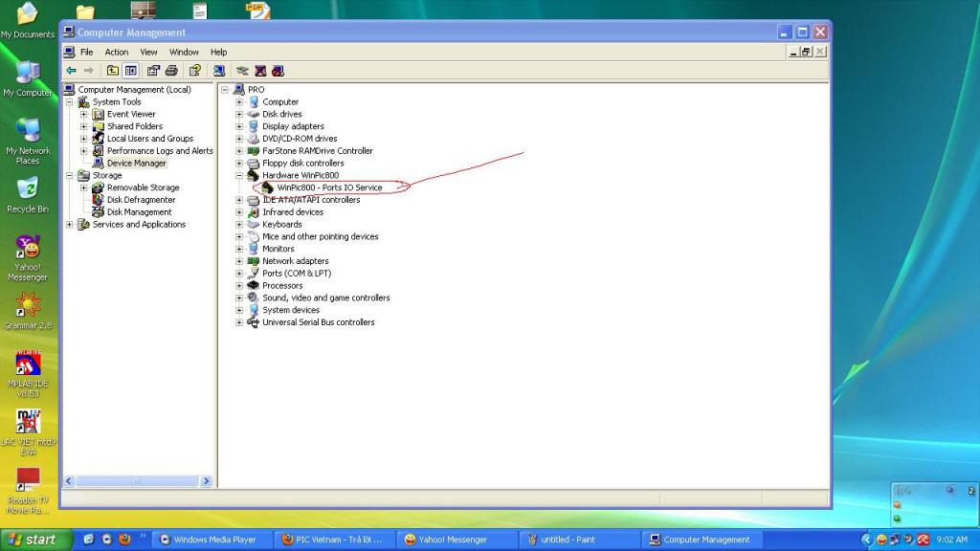The height and width of the screenshot is (551, 980).
Task: Select Disk Defragmenter tree item
Action: pos(141,200)
